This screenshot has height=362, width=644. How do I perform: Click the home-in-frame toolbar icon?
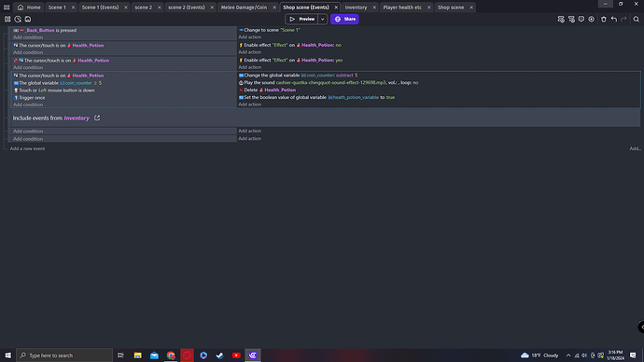pos(28,19)
